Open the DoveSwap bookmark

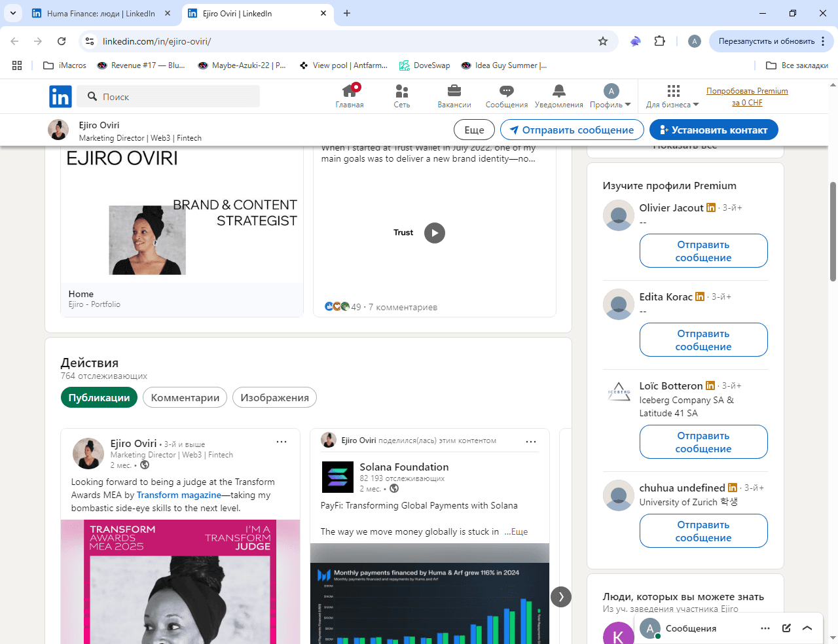click(424, 65)
